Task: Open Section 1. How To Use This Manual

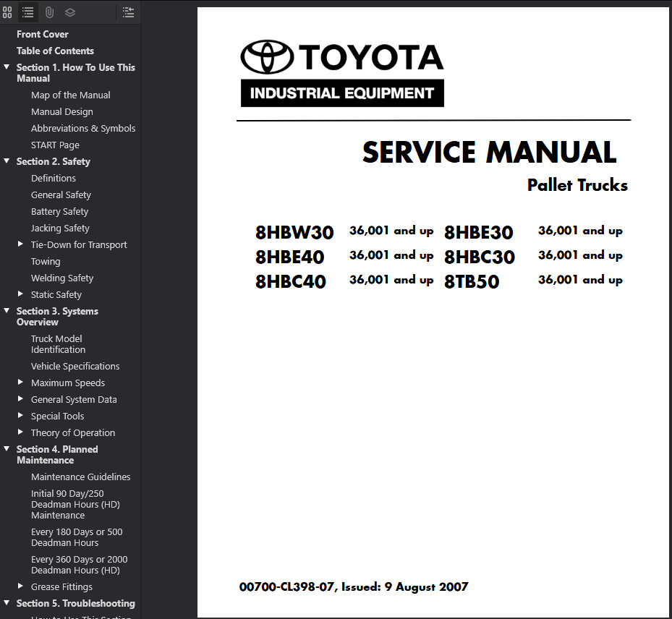Action: pyautogui.click(x=75, y=73)
